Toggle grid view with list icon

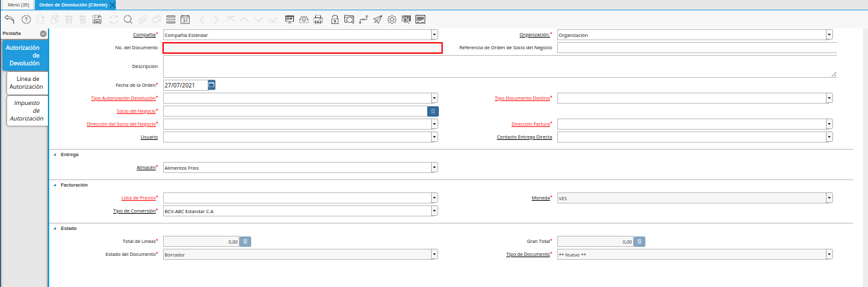click(171, 19)
